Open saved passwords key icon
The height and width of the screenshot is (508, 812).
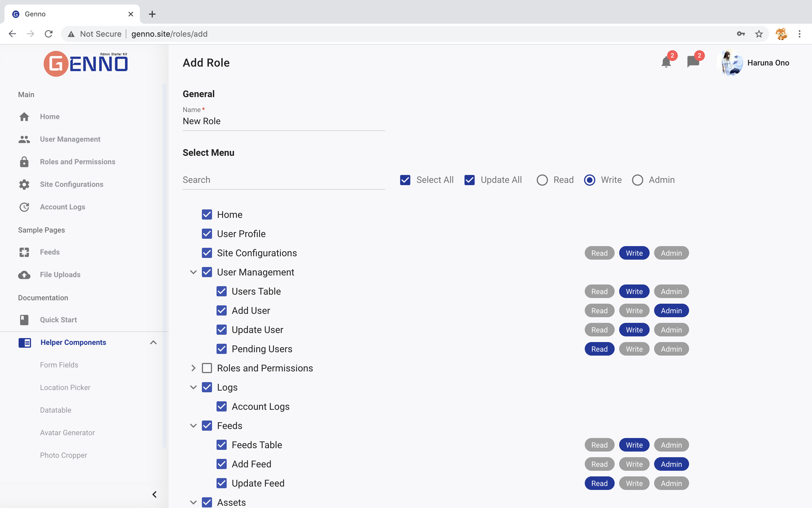tap(741, 34)
